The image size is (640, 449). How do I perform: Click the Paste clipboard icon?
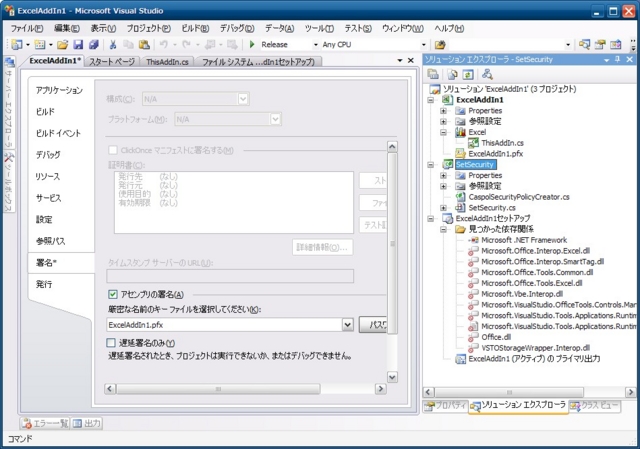point(144,44)
